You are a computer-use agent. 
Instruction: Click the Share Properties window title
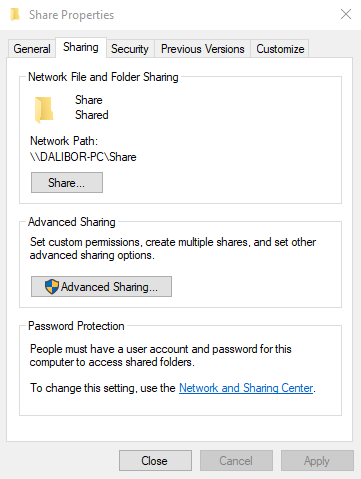(x=71, y=15)
